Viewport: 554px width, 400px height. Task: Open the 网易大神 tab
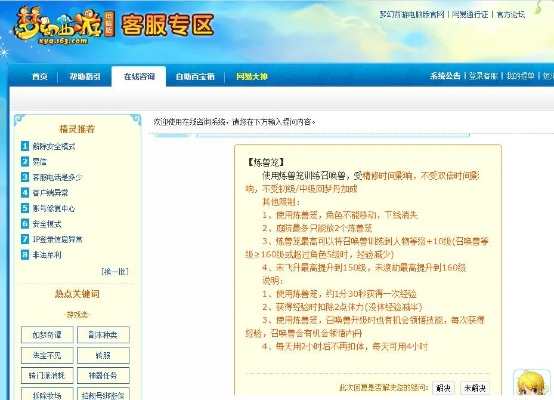click(252, 76)
